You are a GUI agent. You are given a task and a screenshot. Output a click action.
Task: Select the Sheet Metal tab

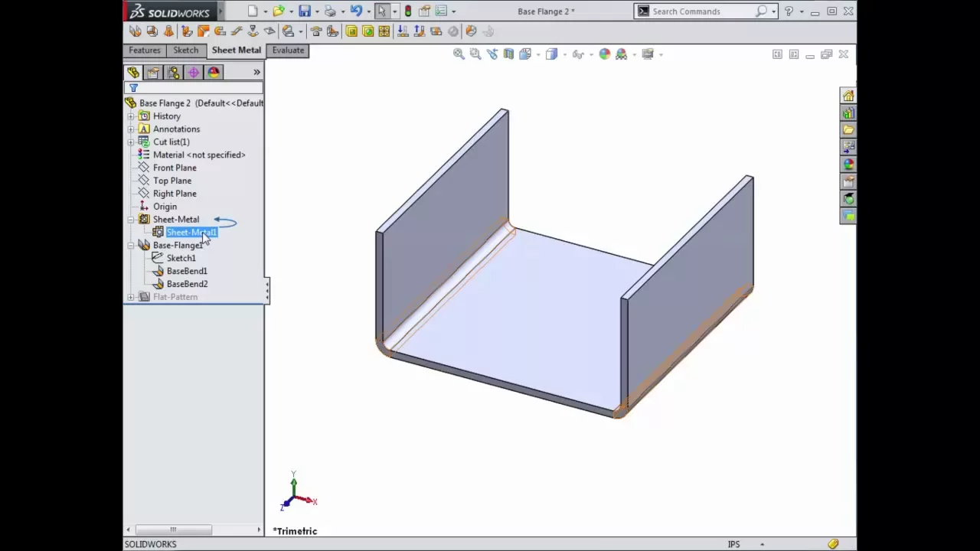click(237, 51)
